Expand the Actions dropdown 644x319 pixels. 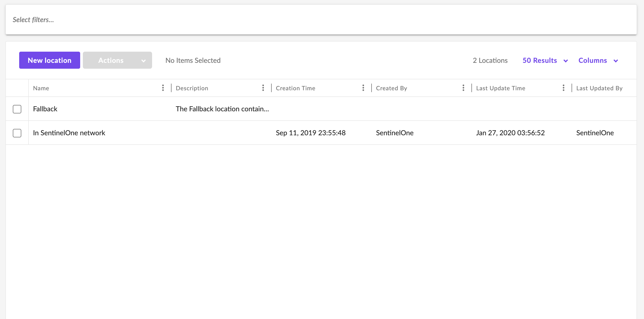[117, 60]
